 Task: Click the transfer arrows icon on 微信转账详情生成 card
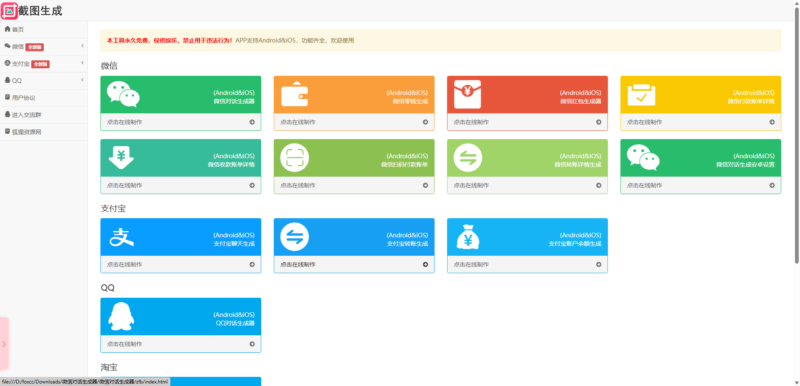click(468, 158)
